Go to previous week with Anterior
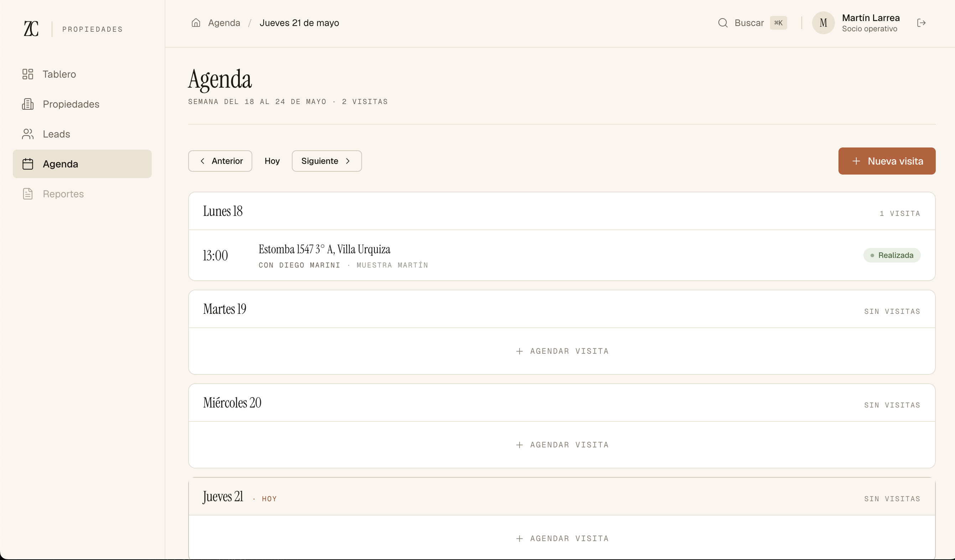This screenshot has height=560, width=955. (x=220, y=161)
